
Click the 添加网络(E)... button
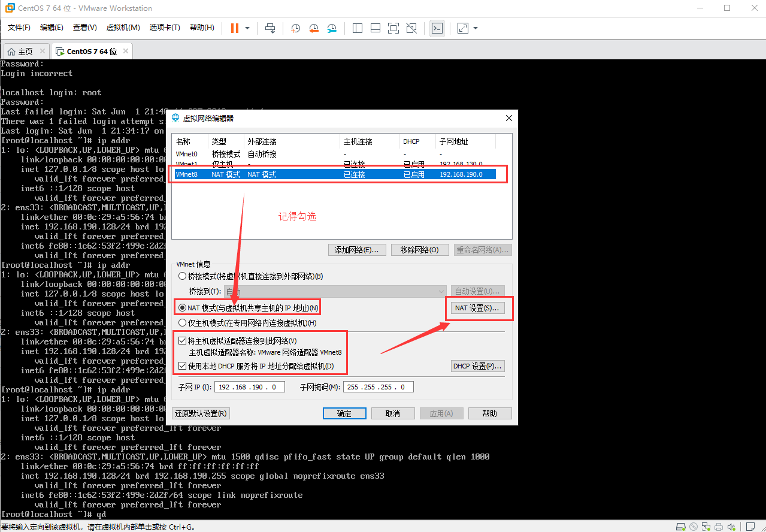click(x=358, y=250)
